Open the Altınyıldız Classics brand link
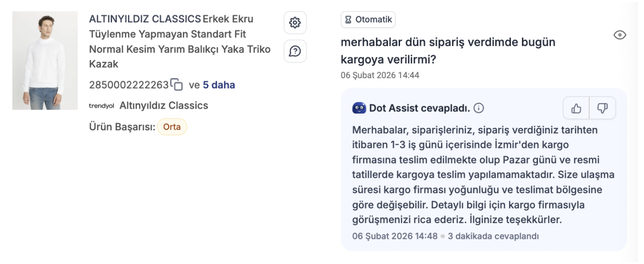This screenshot has height=264, width=644. click(163, 106)
